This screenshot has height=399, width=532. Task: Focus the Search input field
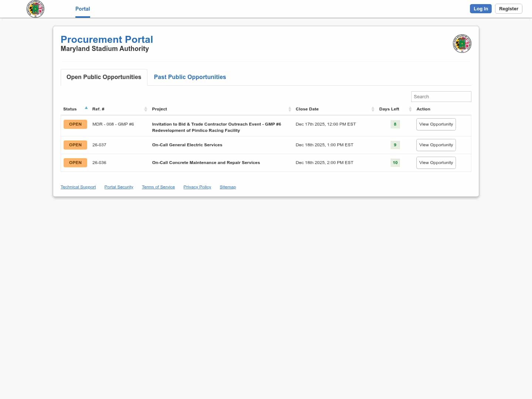441,96
